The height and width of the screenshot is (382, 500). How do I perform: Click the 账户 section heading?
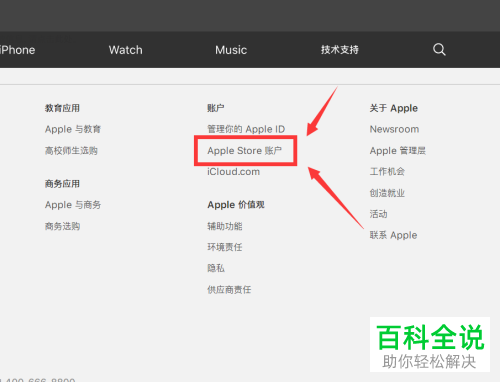click(216, 108)
